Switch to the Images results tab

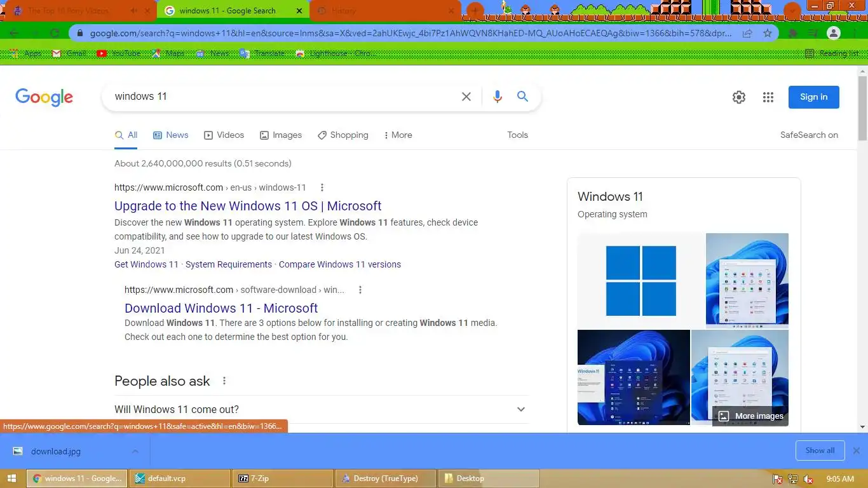(x=281, y=135)
